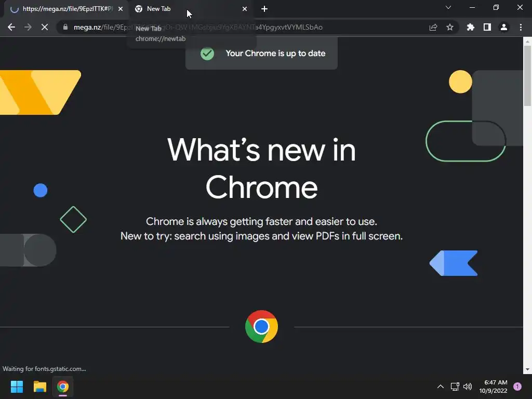This screenshot has width=532, height=399.
Task: Open the Windows Start menu
Action: (17, 387)
